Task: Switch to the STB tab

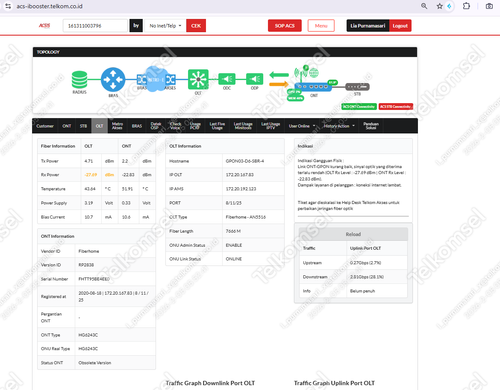Action: tap(83, 126)
